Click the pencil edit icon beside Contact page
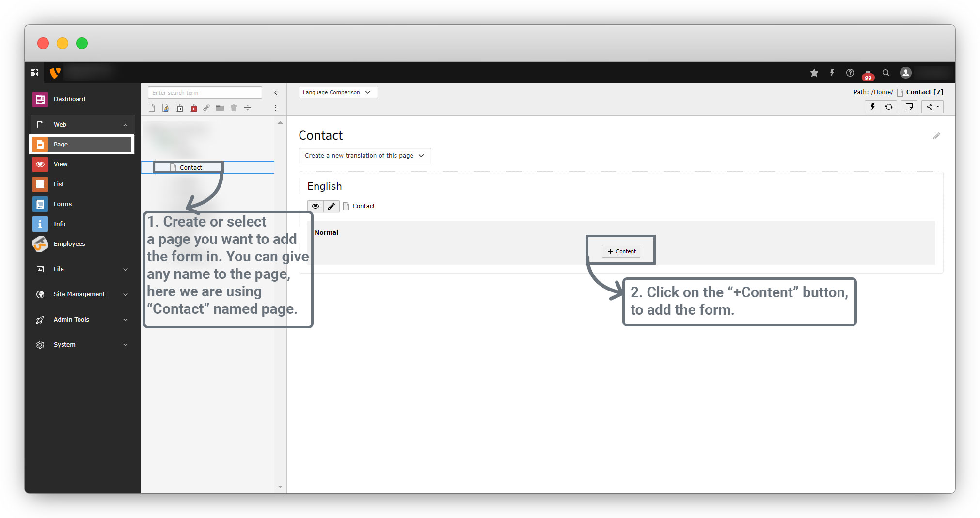Viewport: 980px width, 518px height. [x=332, y=206]
